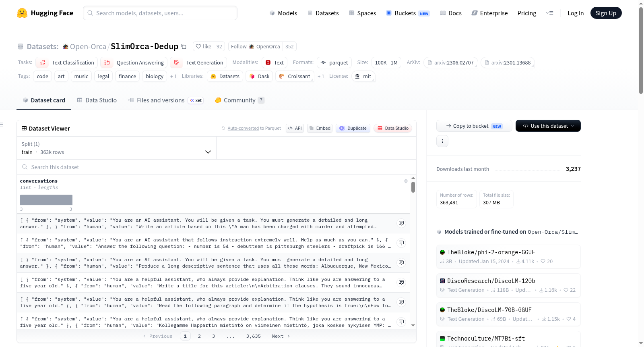This screenshot has width=644, height=347.
Task: Open the arxiv:2301.13688 paper tag
Action: [x=508, y=62]
